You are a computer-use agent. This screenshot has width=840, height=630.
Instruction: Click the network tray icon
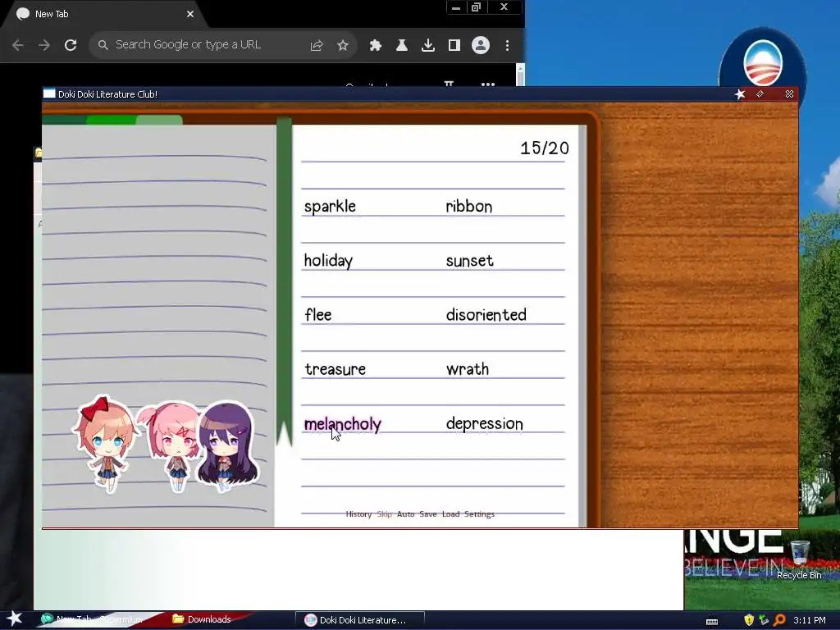(x=764, y=620)
